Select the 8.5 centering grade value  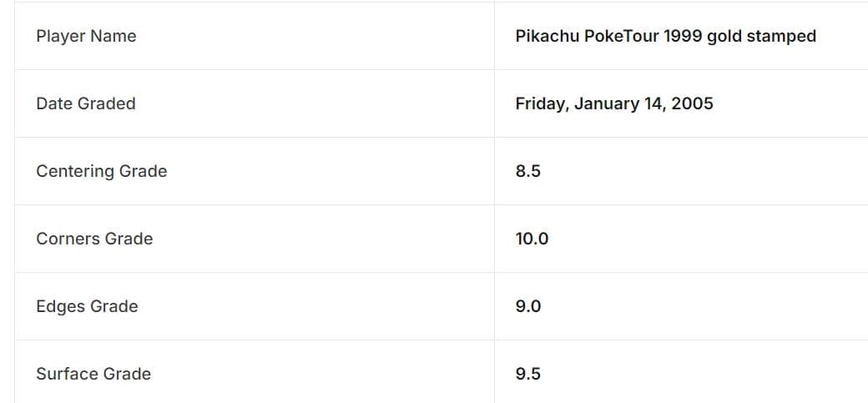click(528, 171)
